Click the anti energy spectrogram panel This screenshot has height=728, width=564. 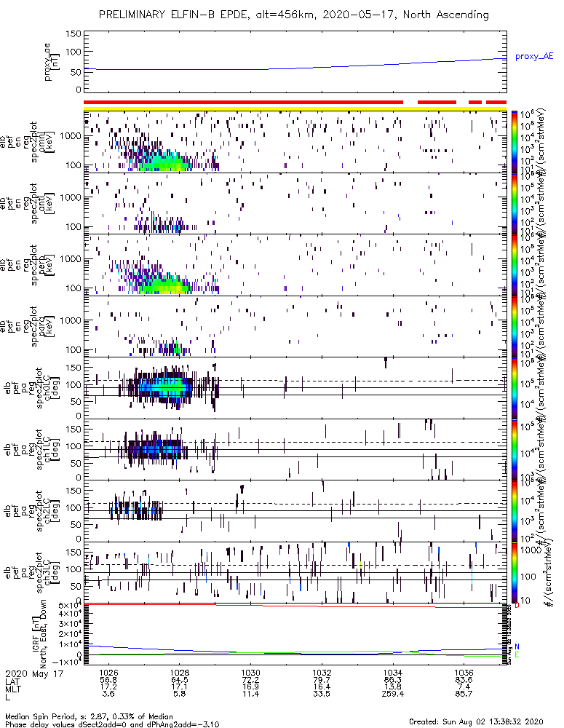(295, 203)
